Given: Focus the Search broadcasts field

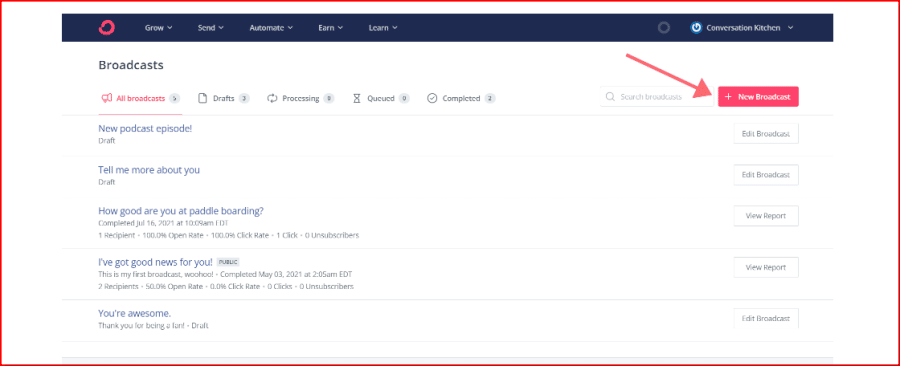Looking at the screenshot, I should 656,97.
